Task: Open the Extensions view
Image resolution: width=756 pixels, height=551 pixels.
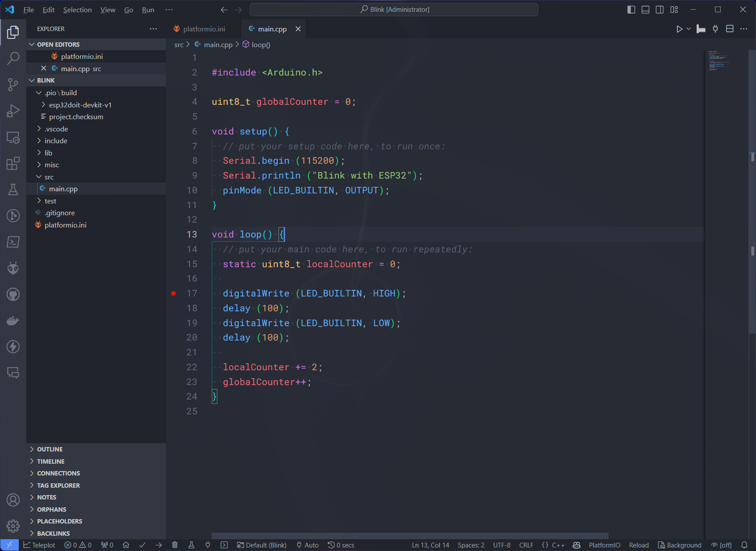Action: point(13,163)
